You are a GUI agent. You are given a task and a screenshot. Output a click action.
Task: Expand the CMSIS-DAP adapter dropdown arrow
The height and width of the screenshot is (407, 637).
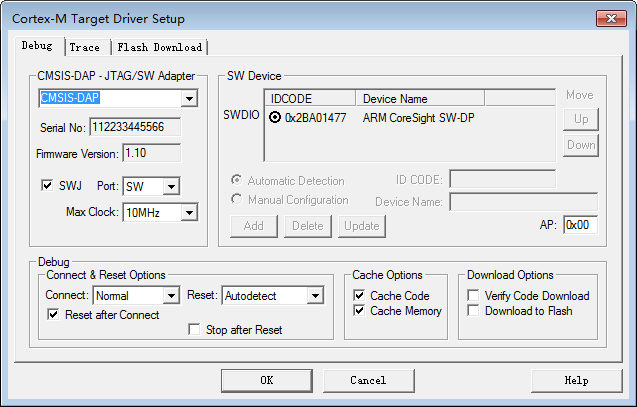189,98
